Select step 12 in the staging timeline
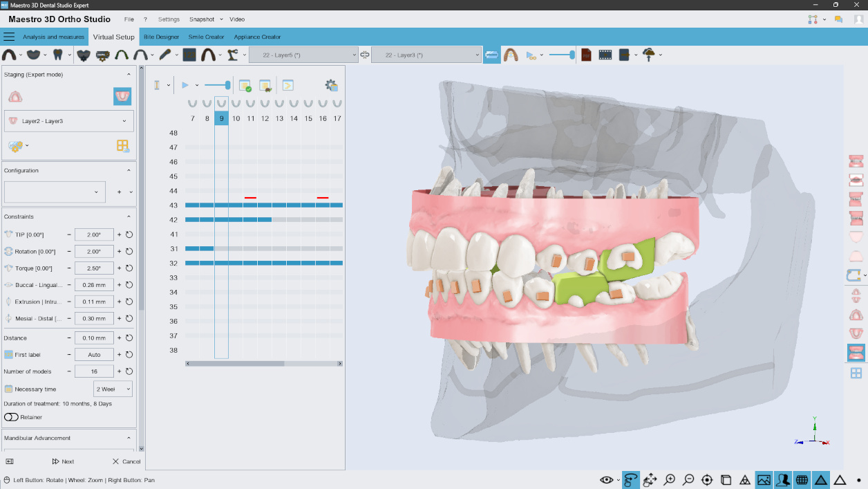The height and width of the screenshot is (489, 868). tap(265, 118)
